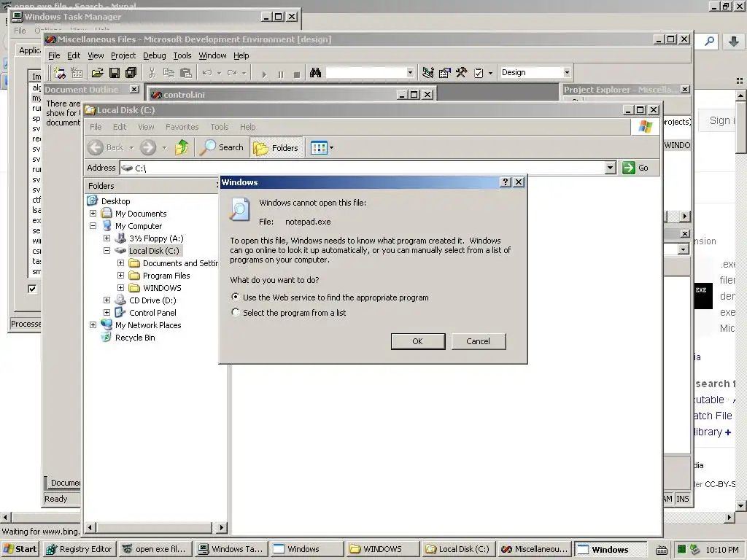Click Save floppy disk icon
This screenshot has height=560, width=747.
pos(115,73)
